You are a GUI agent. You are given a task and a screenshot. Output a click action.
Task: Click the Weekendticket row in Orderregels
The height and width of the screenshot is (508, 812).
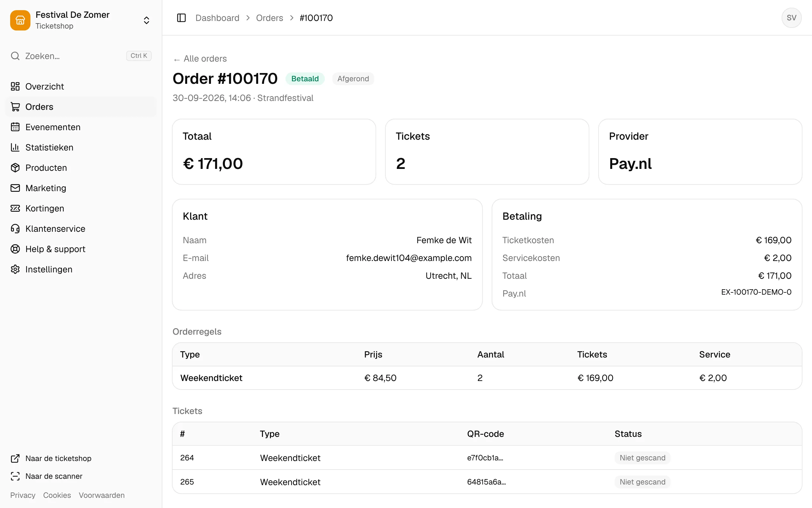click(487, 378)
